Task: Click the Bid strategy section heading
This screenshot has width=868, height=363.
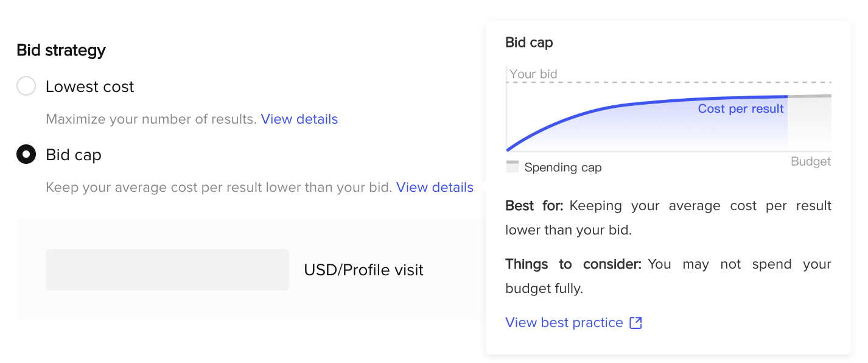Action: pyautogui.click(x=61, y=50)
